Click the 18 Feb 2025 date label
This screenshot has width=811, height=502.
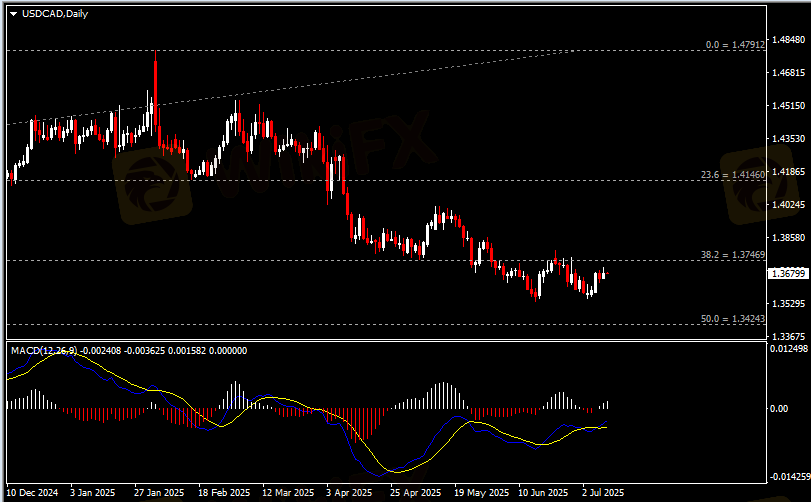[224, 493]
